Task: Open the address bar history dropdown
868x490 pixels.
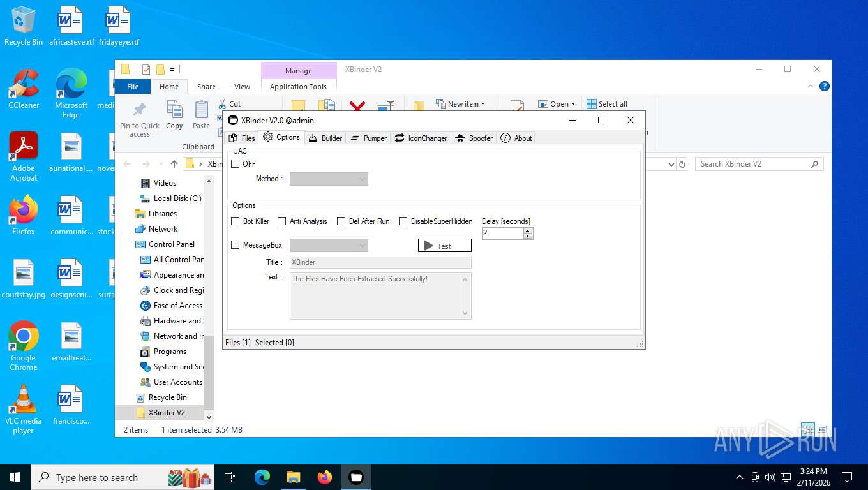Action: (x=671, y=164)
